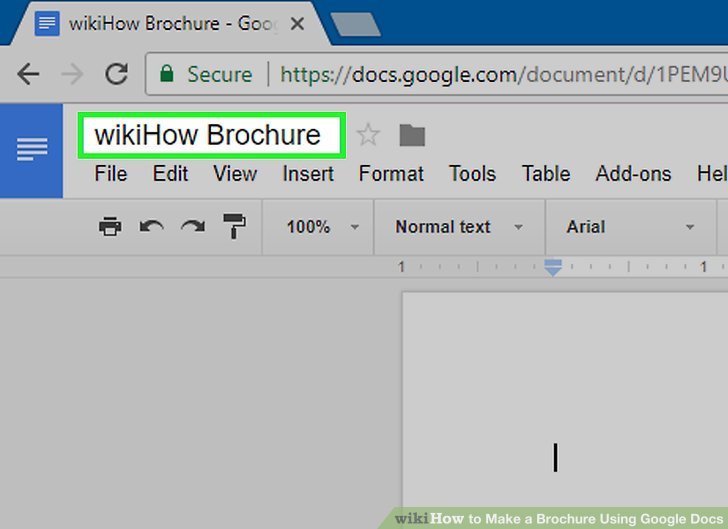Click the blue indent marker on ruler
The height and width of the screenshot is (529, 728).
coord(552,268)
